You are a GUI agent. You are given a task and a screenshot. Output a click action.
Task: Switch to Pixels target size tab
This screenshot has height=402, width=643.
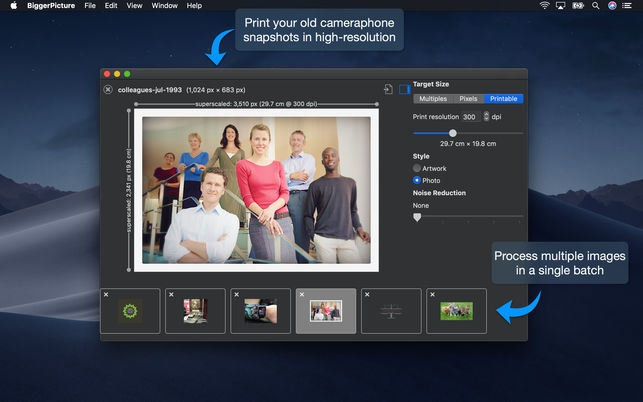pos(468,98)
